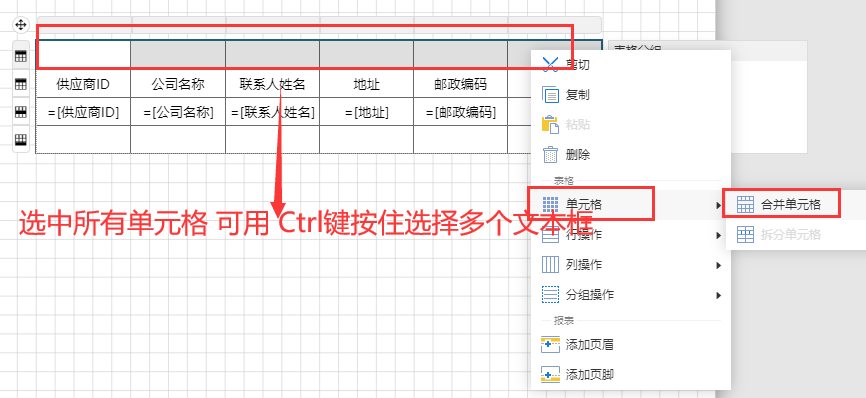The image size is (866, 398).
Task: Click the copy icon in context menu
Action: [x=551, y=95]
